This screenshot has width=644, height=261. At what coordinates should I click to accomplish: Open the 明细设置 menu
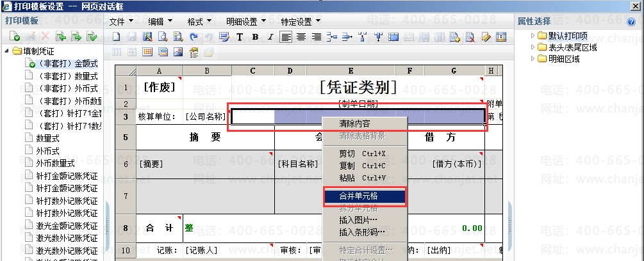[x=247, y=21]
